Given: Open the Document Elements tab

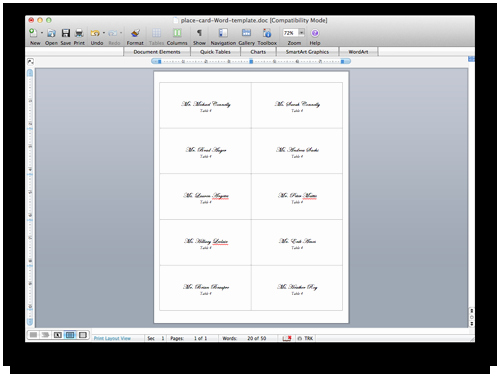Looking at the screenshot, I should pos(157,52).
